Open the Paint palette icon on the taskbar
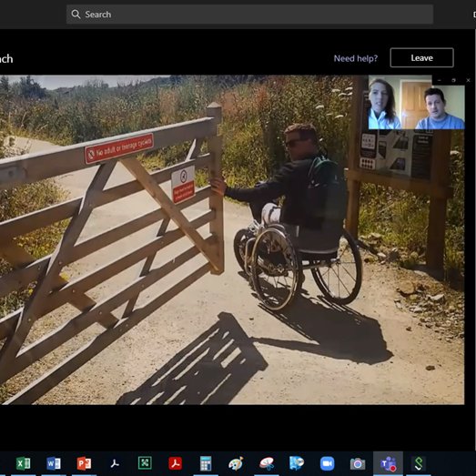 236,463
